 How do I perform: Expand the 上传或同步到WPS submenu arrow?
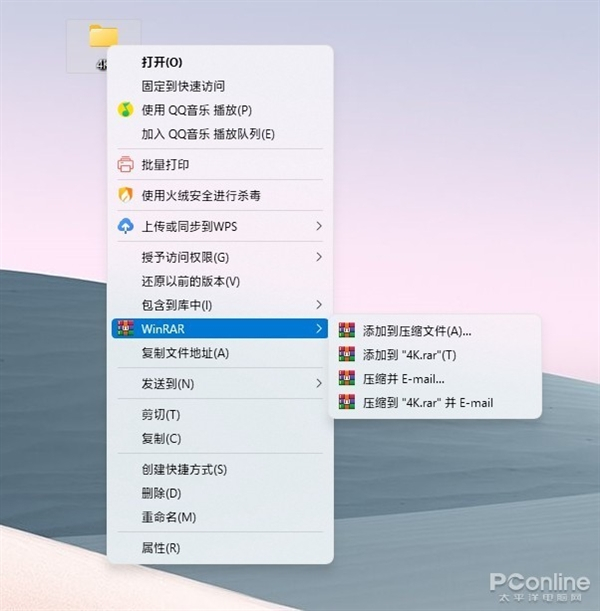pos(319,226)
